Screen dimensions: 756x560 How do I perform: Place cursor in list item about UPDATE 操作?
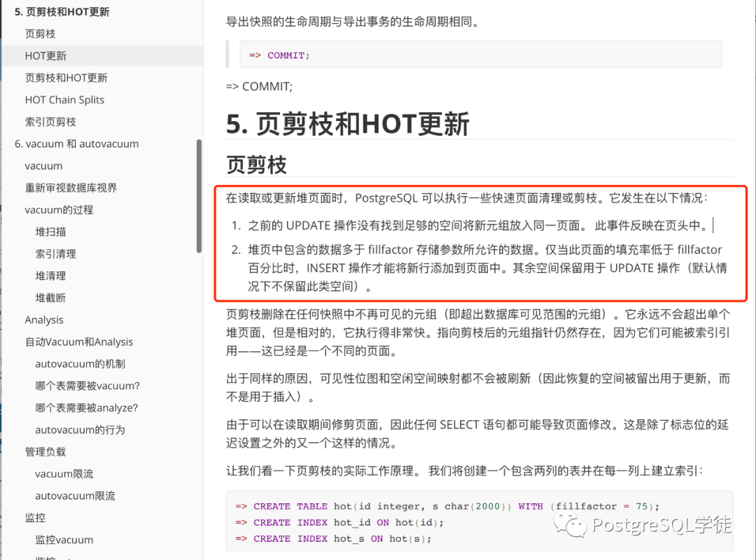[478, 225]
